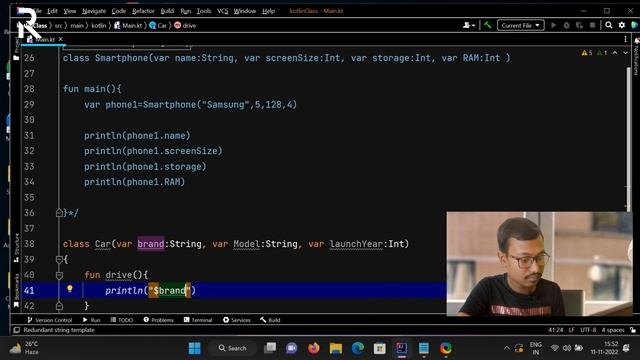Open the Version Control tool window
Screen dimensions: 640x360
tap(49, 320)
